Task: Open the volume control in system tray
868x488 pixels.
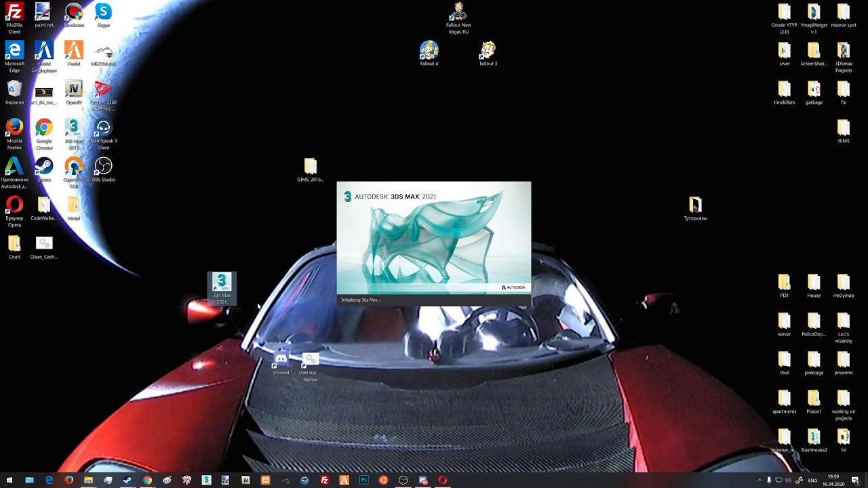Action: [788, 480]
